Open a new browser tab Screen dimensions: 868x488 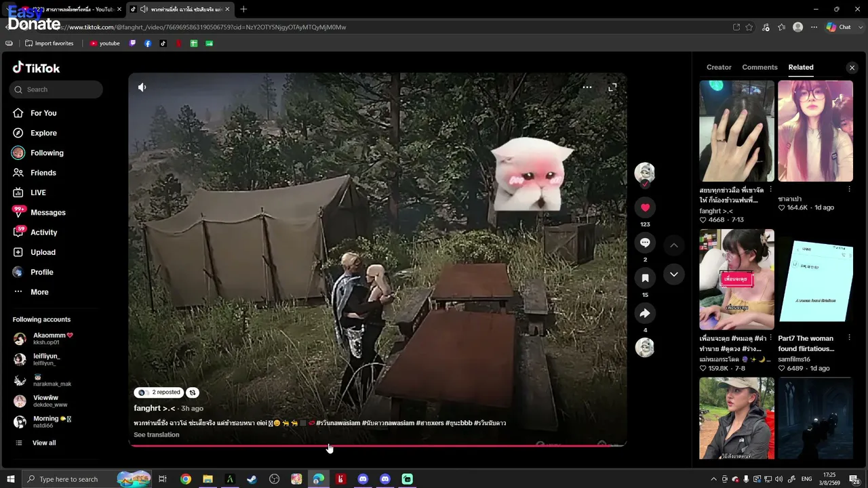tap(243, 9)
